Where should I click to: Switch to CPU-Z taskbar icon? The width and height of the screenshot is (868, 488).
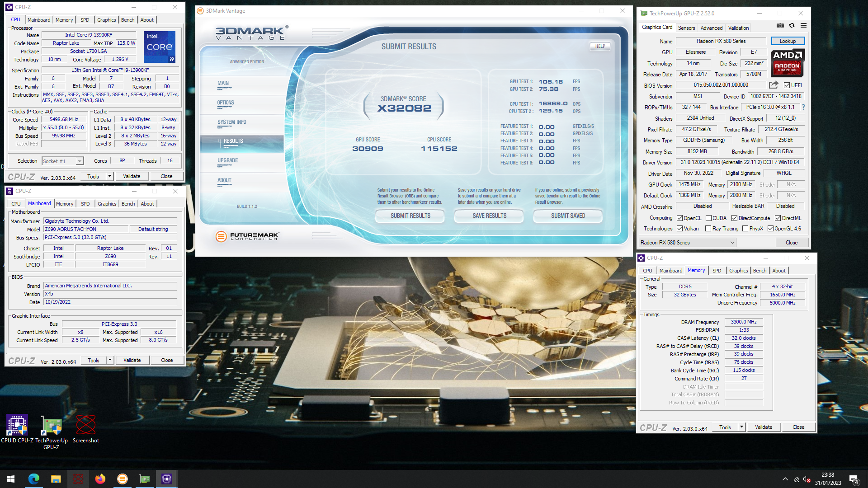[x=167, y=479]
